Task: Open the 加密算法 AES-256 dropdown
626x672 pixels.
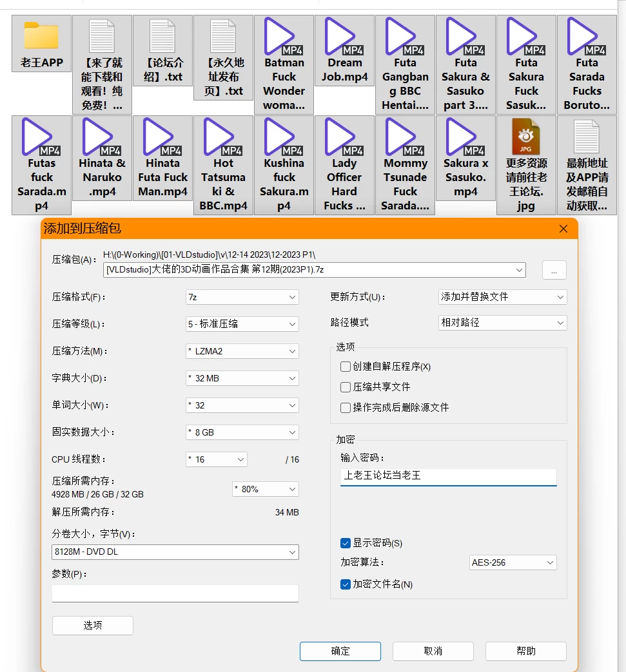Action: [x=513, y=562]
